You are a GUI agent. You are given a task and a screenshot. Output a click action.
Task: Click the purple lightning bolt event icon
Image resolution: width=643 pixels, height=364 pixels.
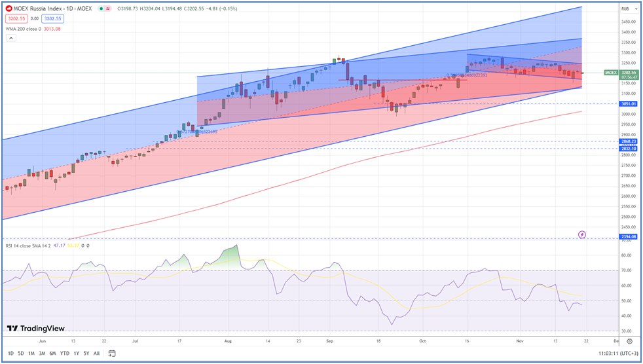(582, 234)
